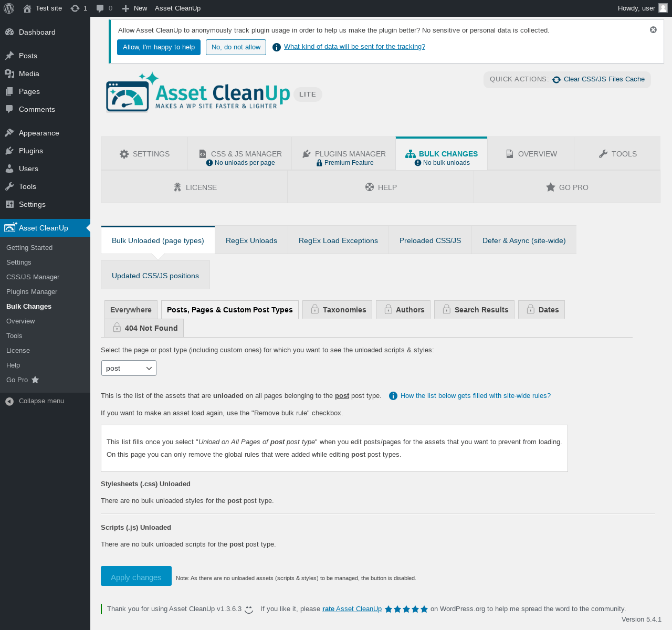The width and height of the screenshot is (672, 630).
Task: Open Users in the admin sidebar
Action: tap(45, 169)
